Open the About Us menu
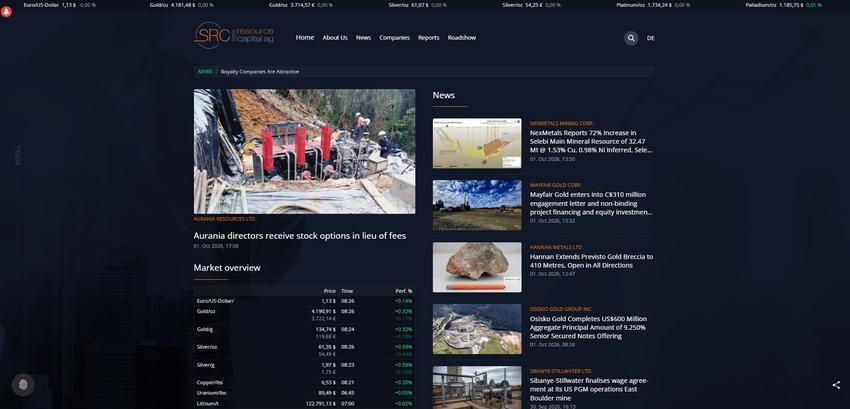Image resolution: width=850 pixels, height=409 pixels. click(335, 37)
